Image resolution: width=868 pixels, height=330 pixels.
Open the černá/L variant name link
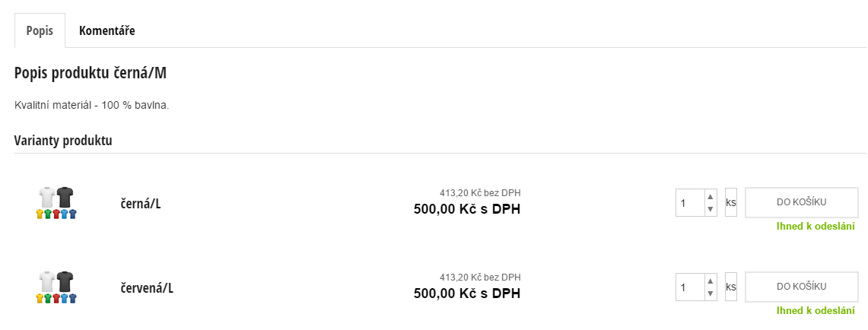[141, 203]
